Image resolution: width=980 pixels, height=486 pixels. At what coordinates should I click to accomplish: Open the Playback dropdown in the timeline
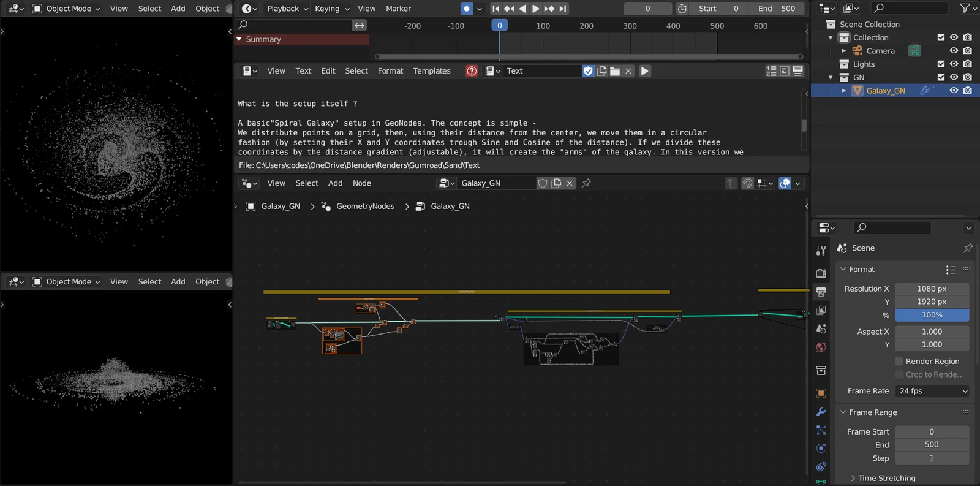(287, 9)
